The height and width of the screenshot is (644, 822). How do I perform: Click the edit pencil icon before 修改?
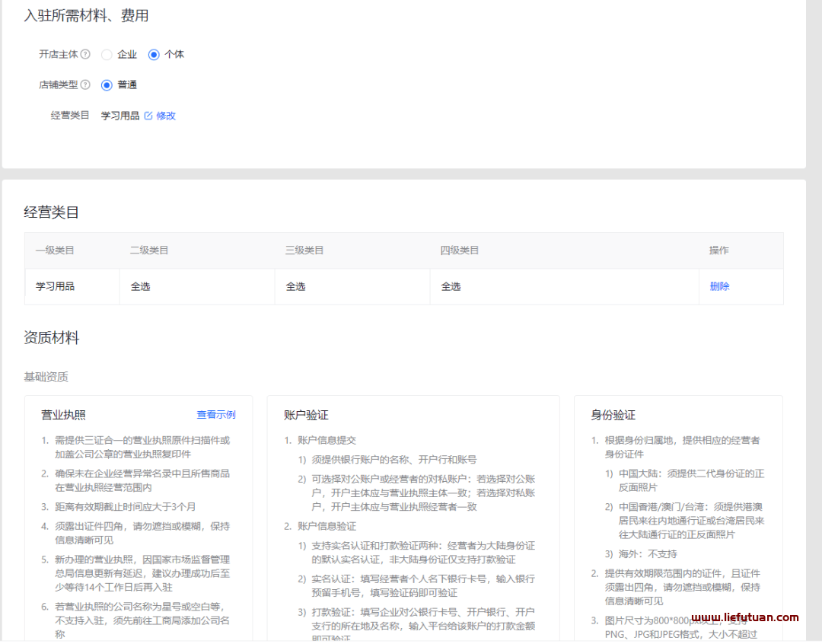click(149, 116)
